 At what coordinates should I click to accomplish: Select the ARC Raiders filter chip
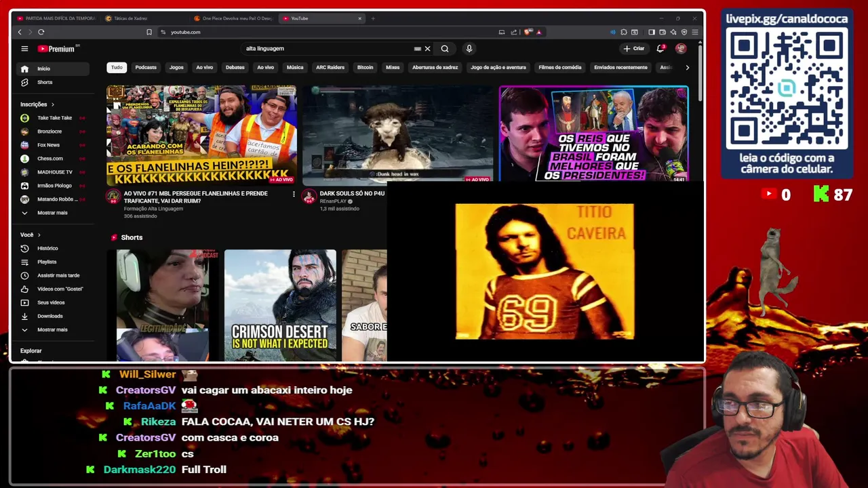tap(330, 67)
